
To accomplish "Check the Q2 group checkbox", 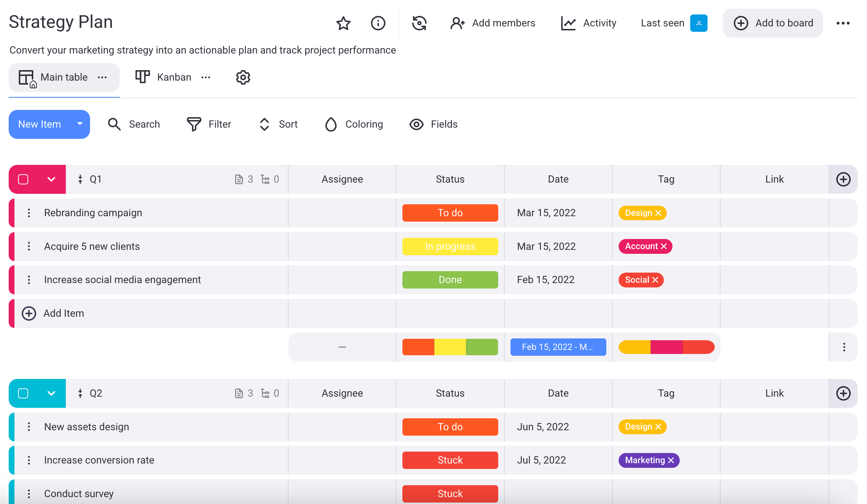I will tap(23, 393).
